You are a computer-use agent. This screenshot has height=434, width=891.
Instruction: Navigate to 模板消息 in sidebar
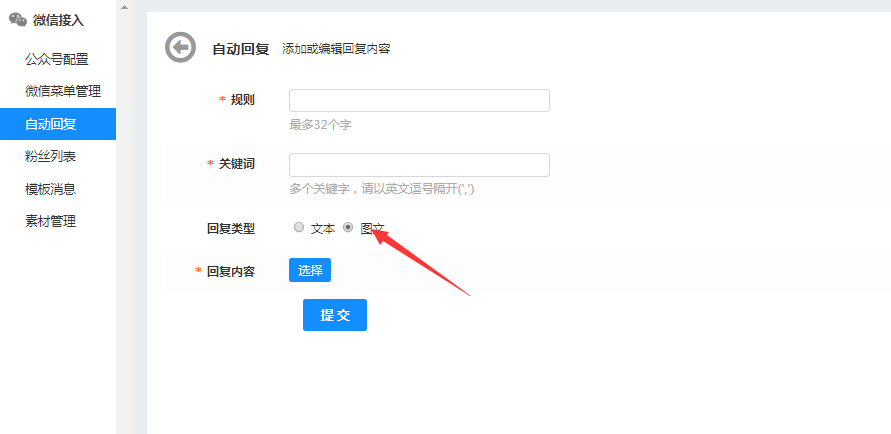51,189
